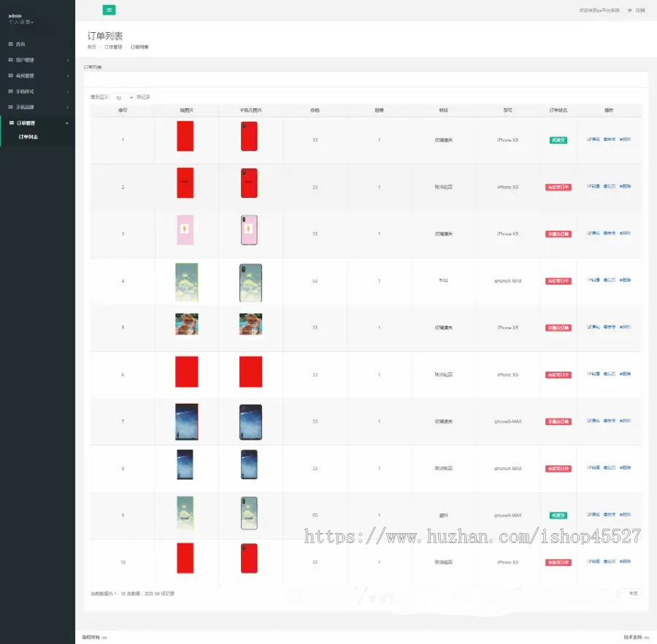This screenshot has height=644, width=657.
Task: Click the logout icon in the top bar
Action: 629,10
